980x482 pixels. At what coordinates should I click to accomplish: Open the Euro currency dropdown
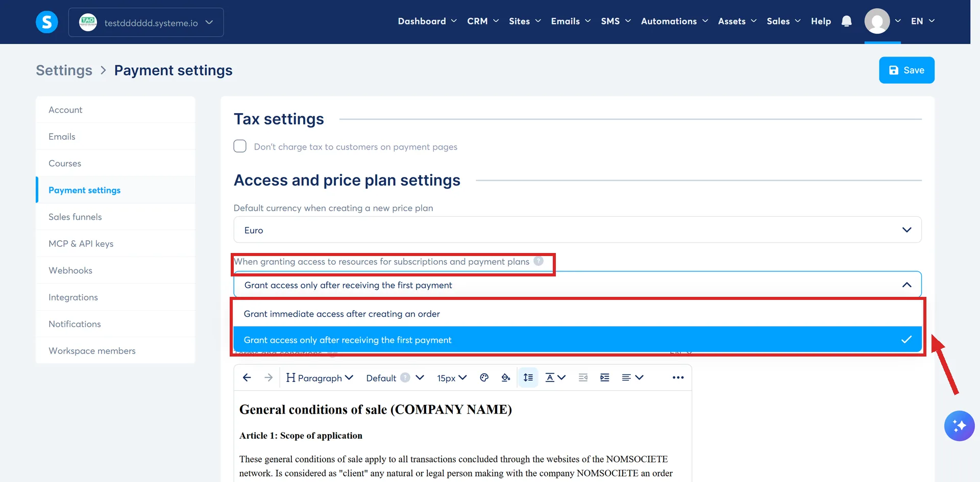(x=577, y=230)
